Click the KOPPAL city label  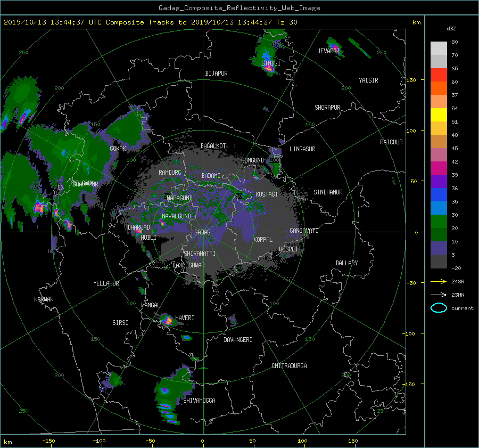(x=263, y=239)
